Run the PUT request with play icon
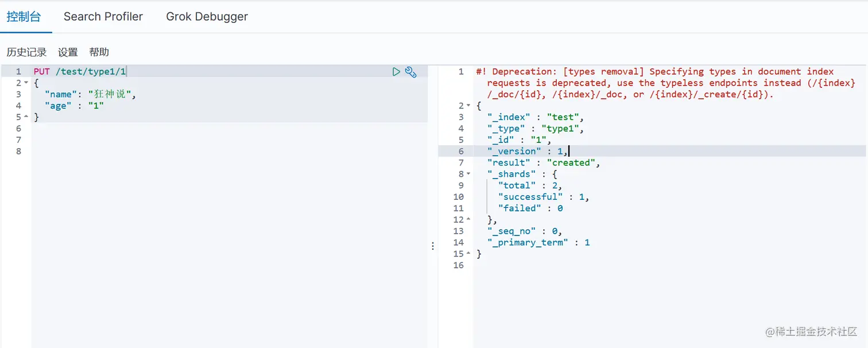This screenshot has height=348, width=868. coord(396,72)
